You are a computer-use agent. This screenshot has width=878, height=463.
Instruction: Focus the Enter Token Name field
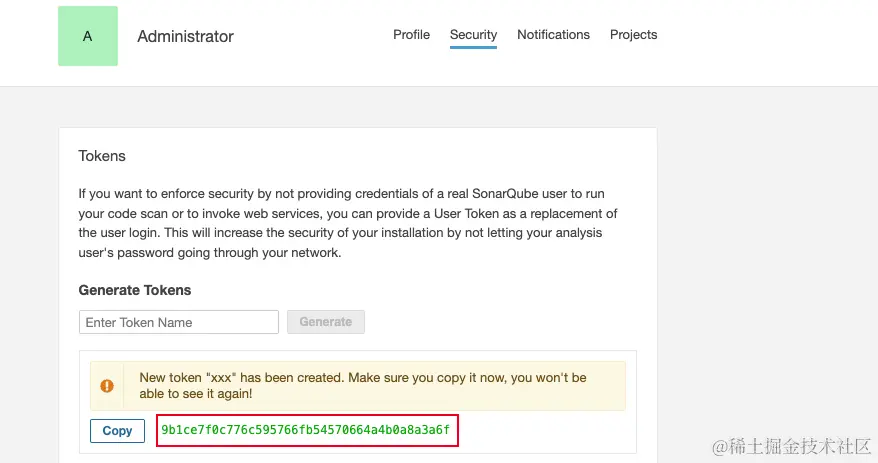click(x=178, y=322)
